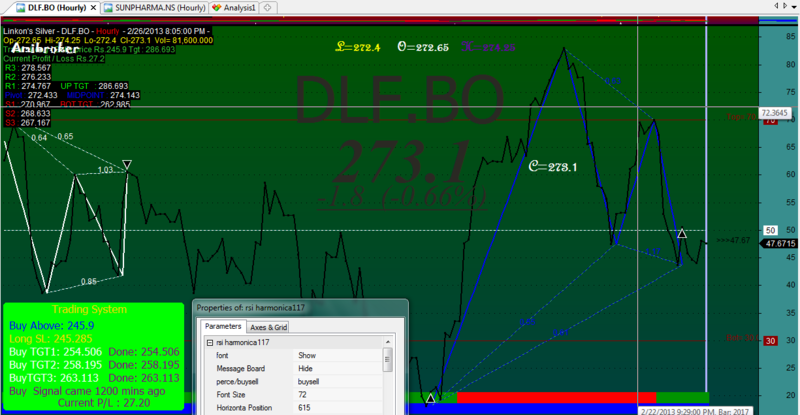Click the up-triangle buy marker near chart bottom

431,398
